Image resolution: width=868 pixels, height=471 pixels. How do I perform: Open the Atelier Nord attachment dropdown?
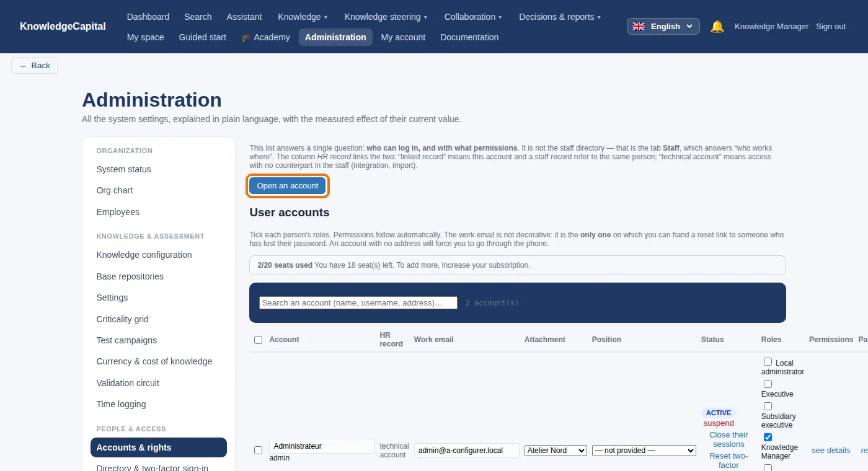click(556, 451)
